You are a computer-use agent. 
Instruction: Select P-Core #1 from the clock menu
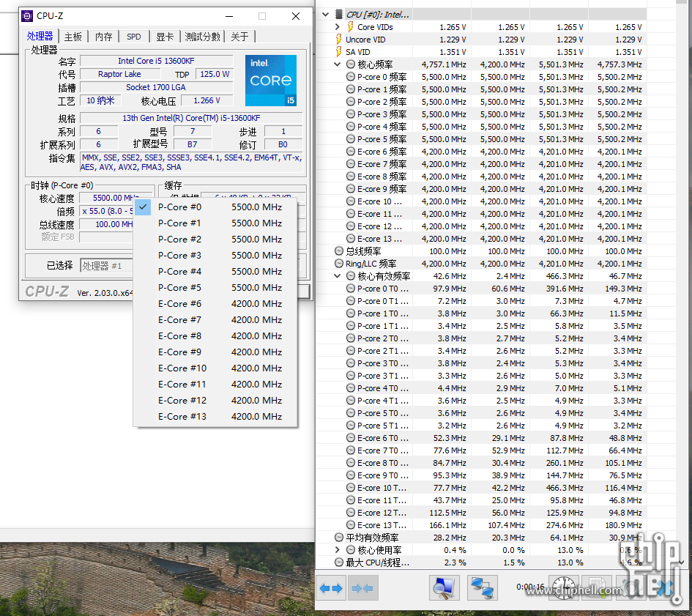215,223
